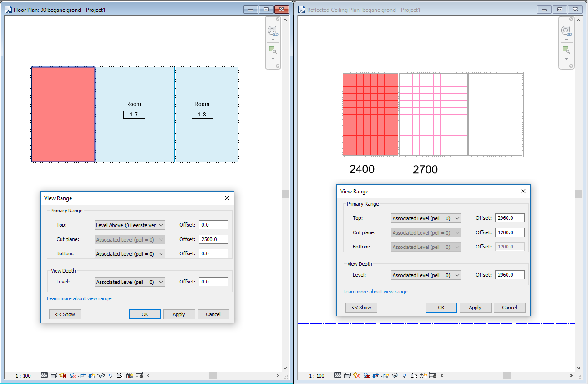Open Visual Style in Ceiling Plan view bar
The image size is (588, 384).
click(x=347, y=375)
